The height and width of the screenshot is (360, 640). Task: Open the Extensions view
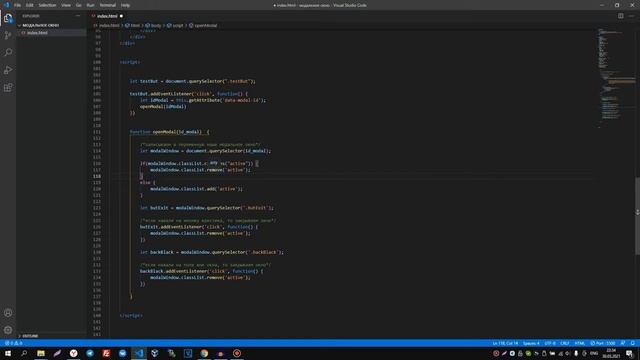tap(8, 88)
